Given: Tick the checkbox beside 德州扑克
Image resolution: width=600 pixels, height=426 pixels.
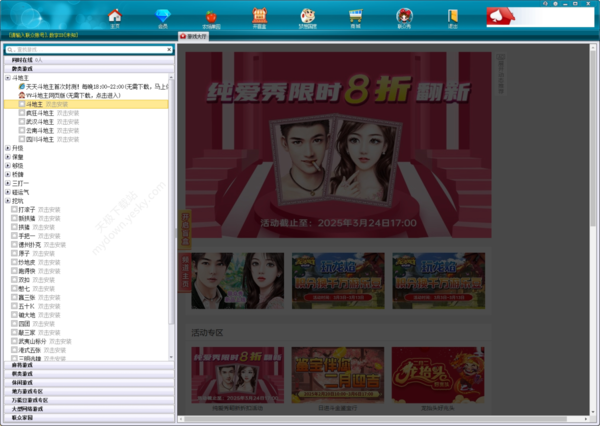Looking at the screenshot, I should click(14, 244).
